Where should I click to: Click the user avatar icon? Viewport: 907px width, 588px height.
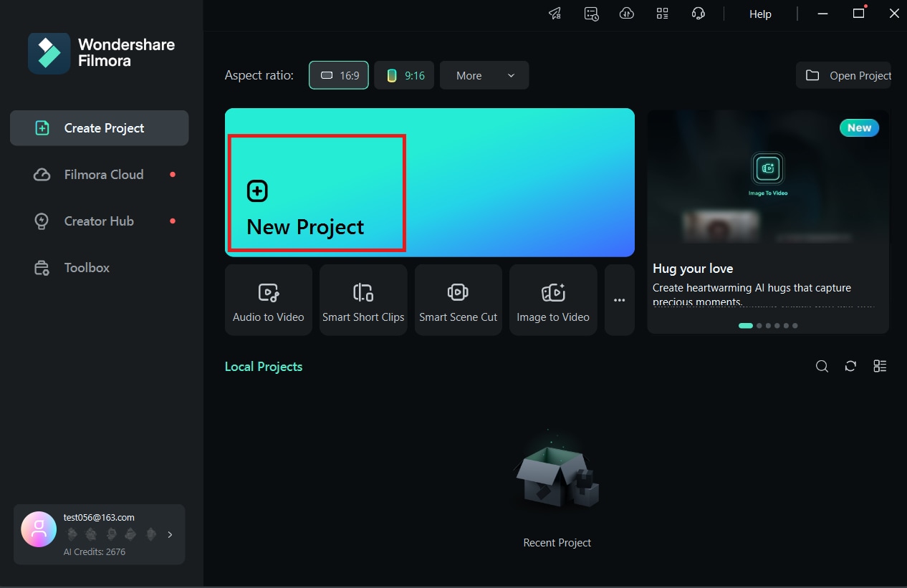39,529
